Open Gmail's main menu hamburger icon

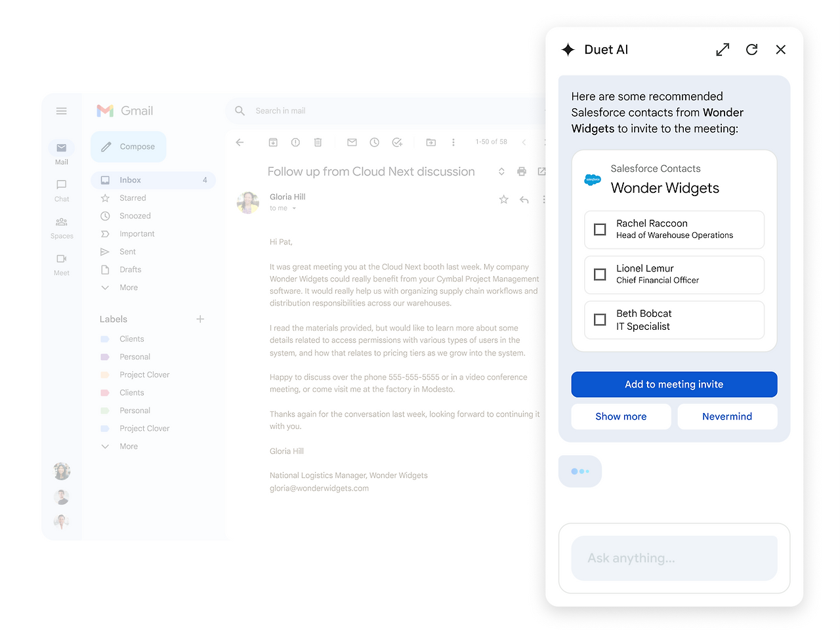tap(62, 111)
